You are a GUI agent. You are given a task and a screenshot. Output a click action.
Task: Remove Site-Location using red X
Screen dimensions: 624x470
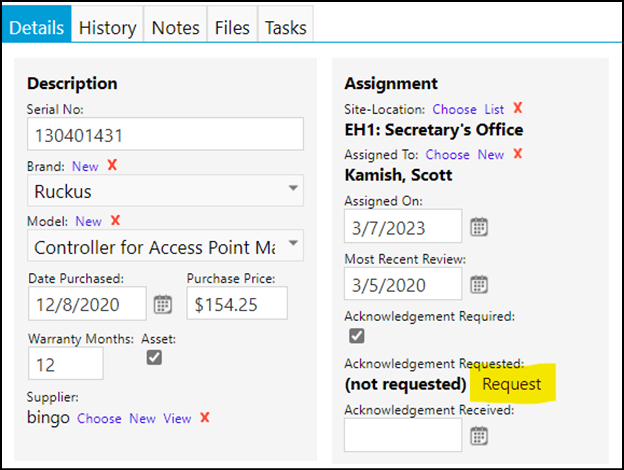pyautogui.click(x=517, y=107)
